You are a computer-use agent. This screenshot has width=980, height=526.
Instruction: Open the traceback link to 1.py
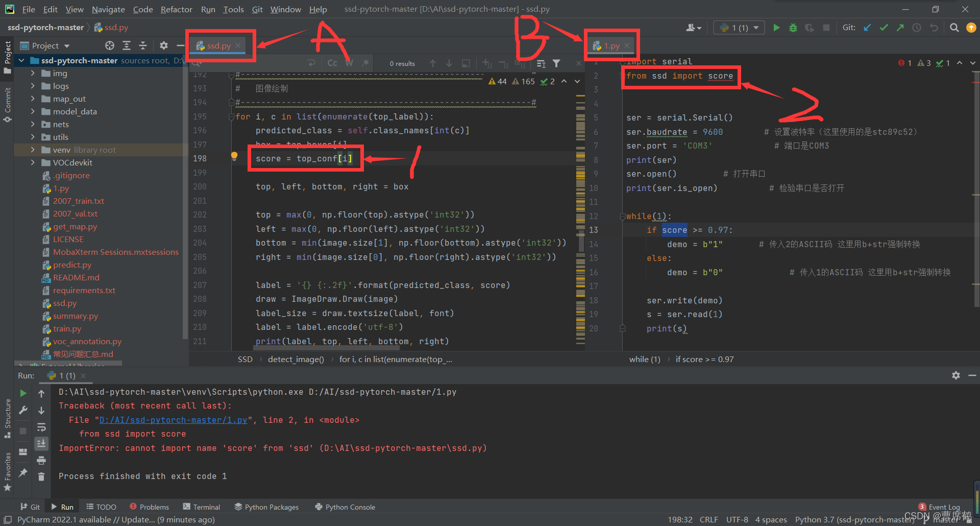[174, 420]
